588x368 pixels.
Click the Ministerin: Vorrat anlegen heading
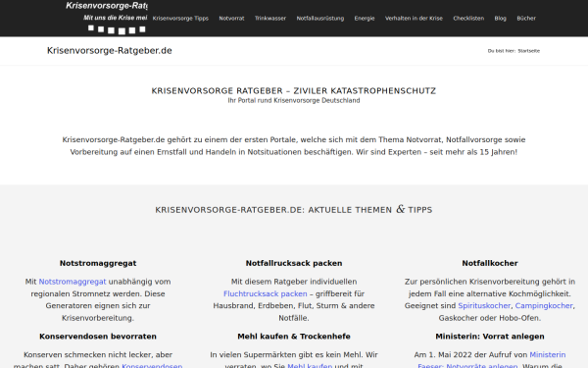(490, 337)
